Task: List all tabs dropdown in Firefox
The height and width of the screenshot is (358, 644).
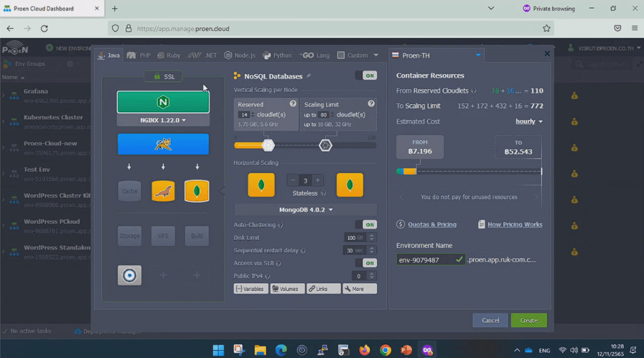Action: point(491,8)
